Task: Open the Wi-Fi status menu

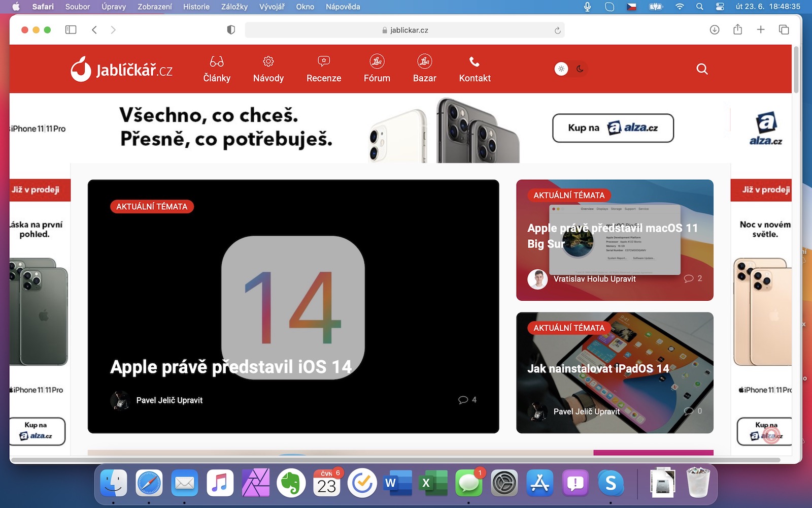Action: point(680,7)
